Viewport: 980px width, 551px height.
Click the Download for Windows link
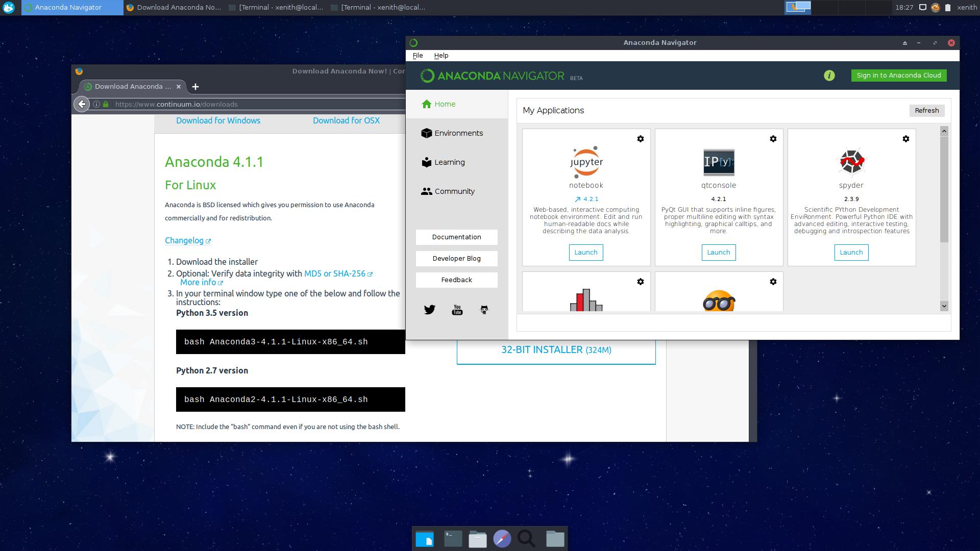218,121
